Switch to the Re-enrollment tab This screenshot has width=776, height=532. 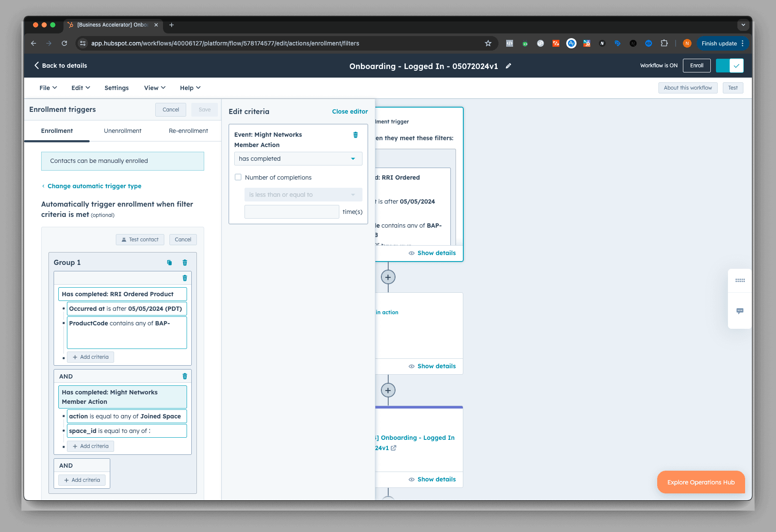[x=188, y=131]
